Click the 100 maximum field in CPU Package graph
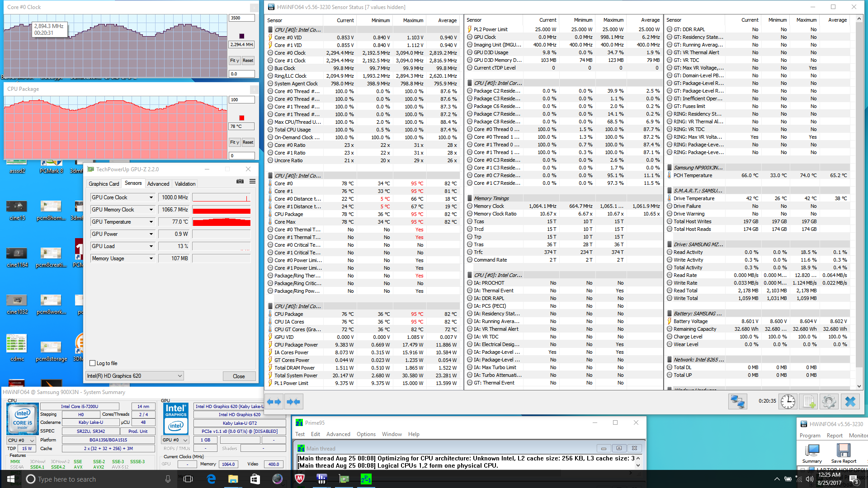 [242, 100]
